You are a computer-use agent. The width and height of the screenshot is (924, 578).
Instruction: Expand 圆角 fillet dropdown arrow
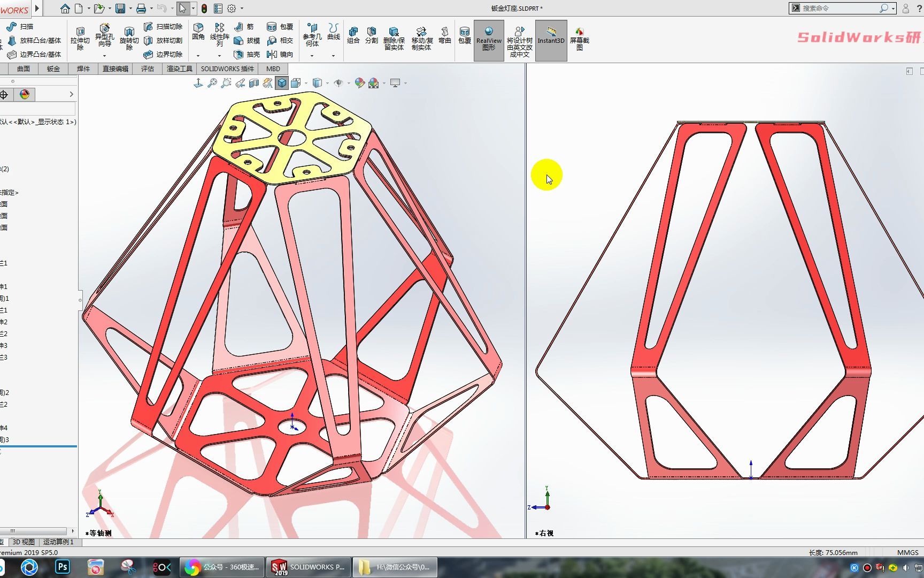pyautogui.click(x=198, y=55)
